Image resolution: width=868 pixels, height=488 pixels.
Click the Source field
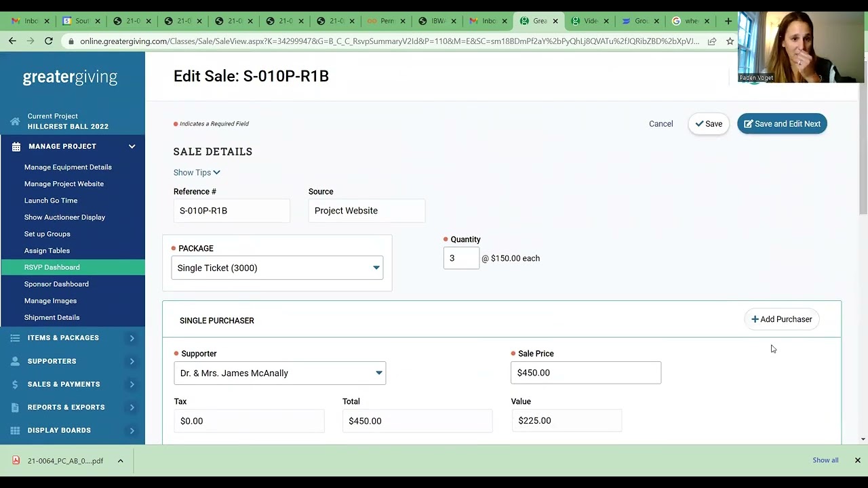(367, 211)
